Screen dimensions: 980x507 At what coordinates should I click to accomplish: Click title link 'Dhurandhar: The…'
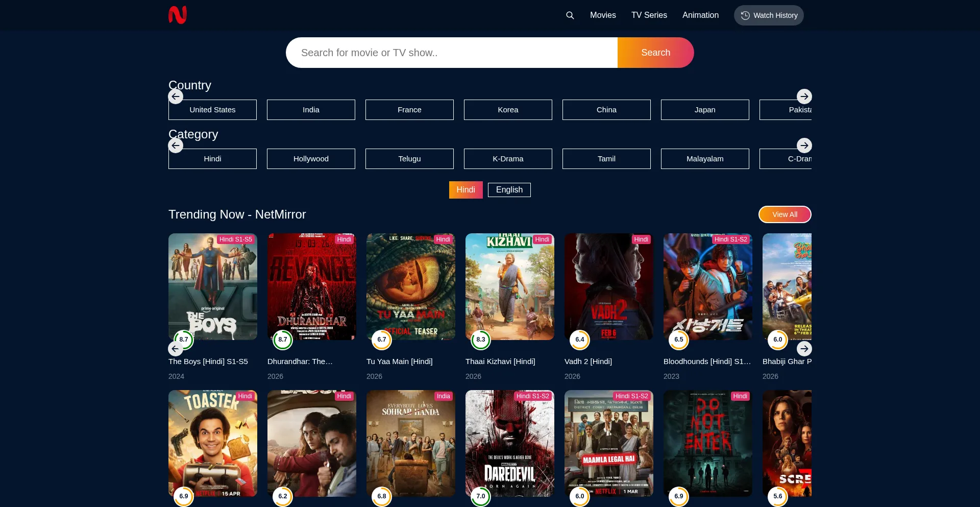300,361
